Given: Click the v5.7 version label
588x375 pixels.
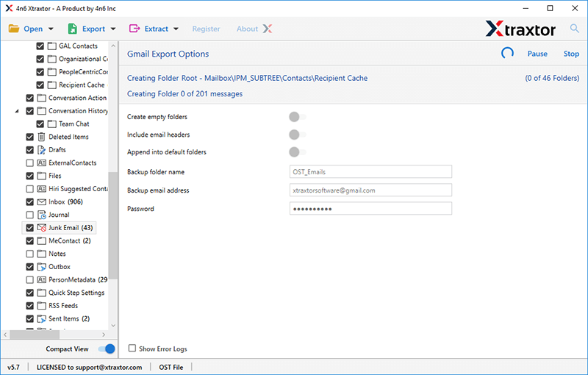Looking at the screenshot, I should [13, 367].
